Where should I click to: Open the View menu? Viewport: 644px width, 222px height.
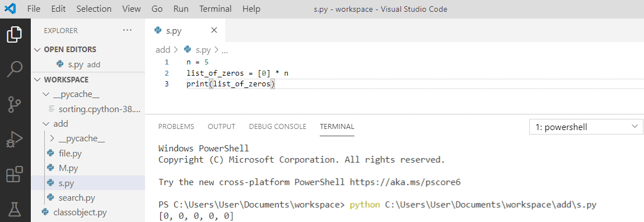pyautogui.click(x=132, y=8)
